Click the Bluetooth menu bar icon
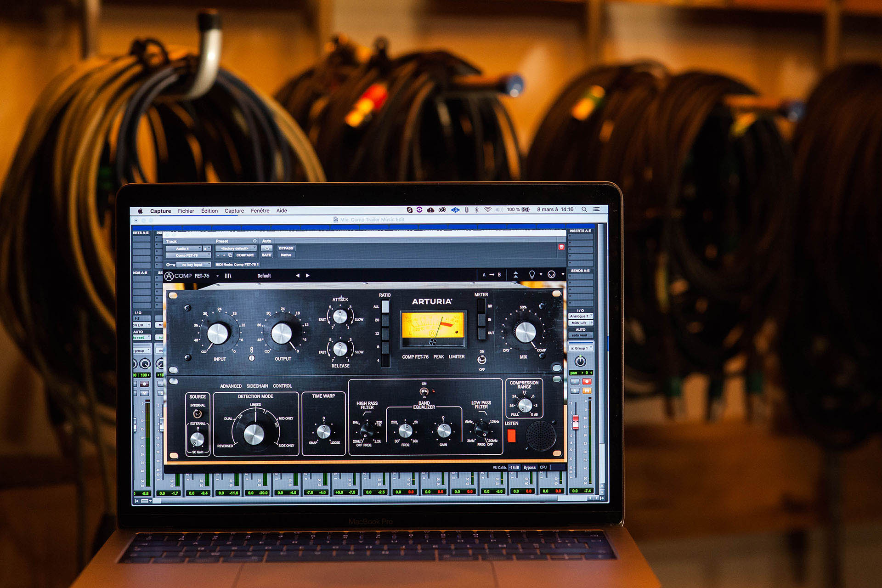This screenshot has width=882, height=588. click(x=476, y=209)
